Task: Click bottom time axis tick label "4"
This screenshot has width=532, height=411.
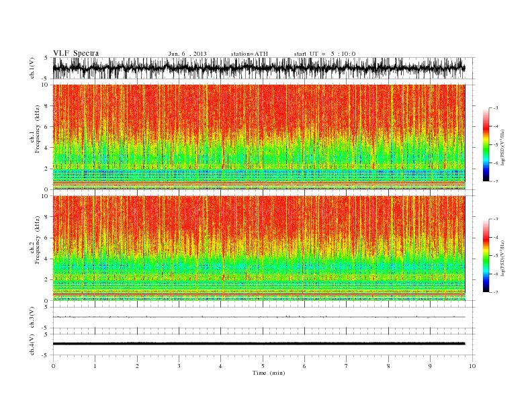Action: (220, 366)
